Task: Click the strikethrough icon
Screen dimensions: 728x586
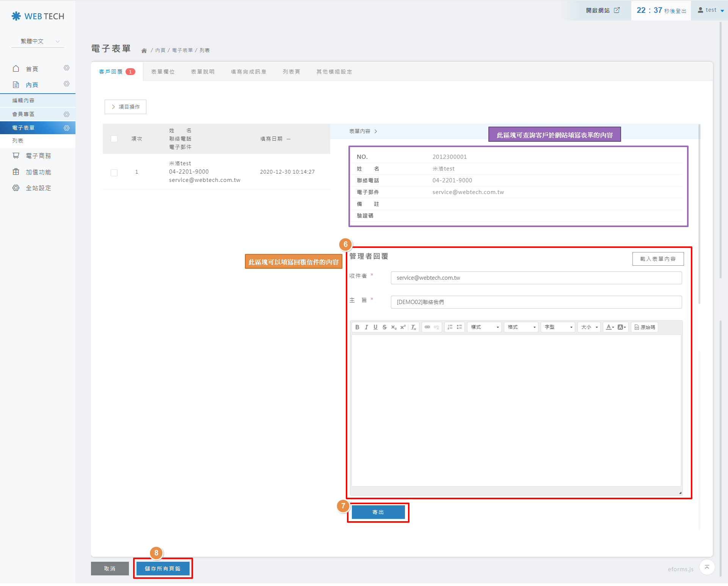Action: 384,327
